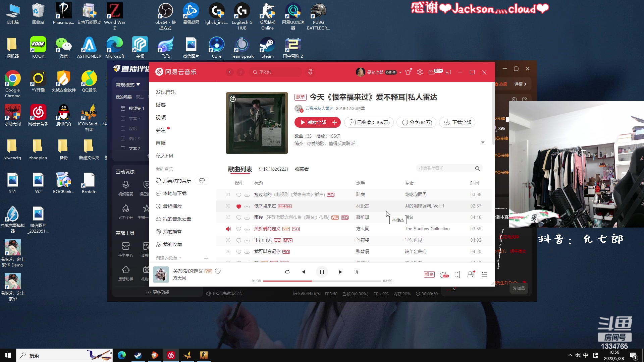This screenshot has height=362, width=644.
Task: Add all songs to queue with plus
Action: (335, 122)
